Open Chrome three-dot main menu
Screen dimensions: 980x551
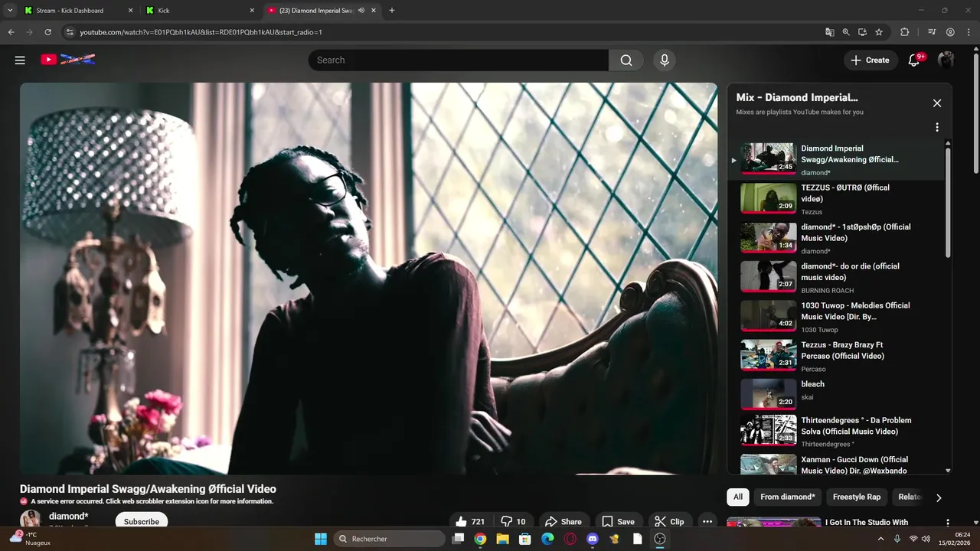969,32
